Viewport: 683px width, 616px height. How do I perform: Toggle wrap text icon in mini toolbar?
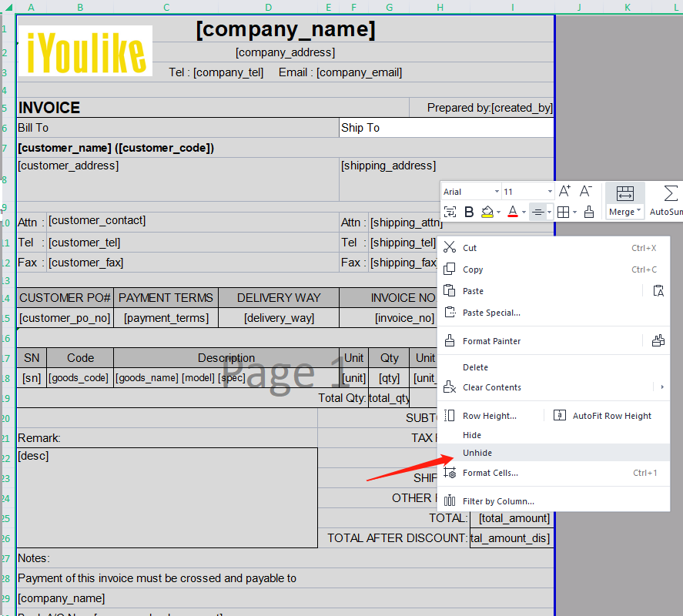tap(450, 212)
